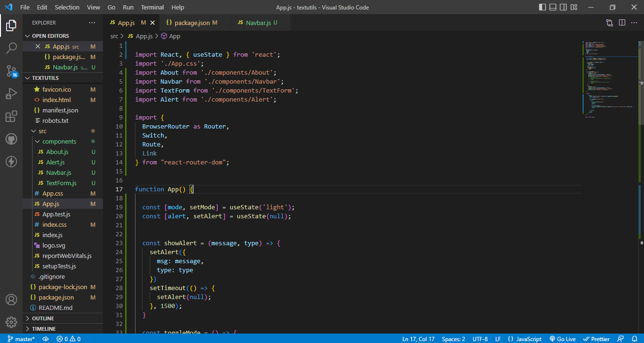
Task: Click the VS Code logo in title bar
Action: tap(8, 8)
